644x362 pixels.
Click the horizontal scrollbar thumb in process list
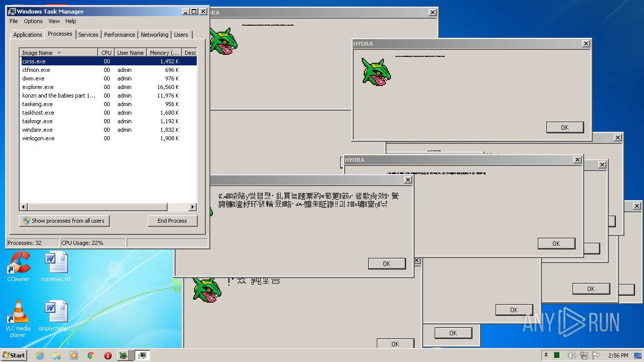98,207
